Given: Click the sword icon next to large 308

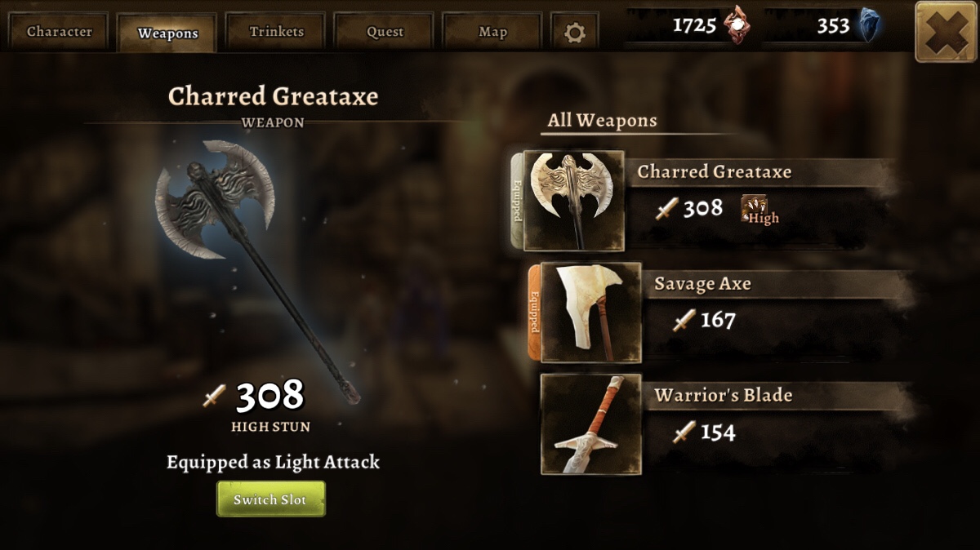Looking at the screenshot, I should 214,396.
